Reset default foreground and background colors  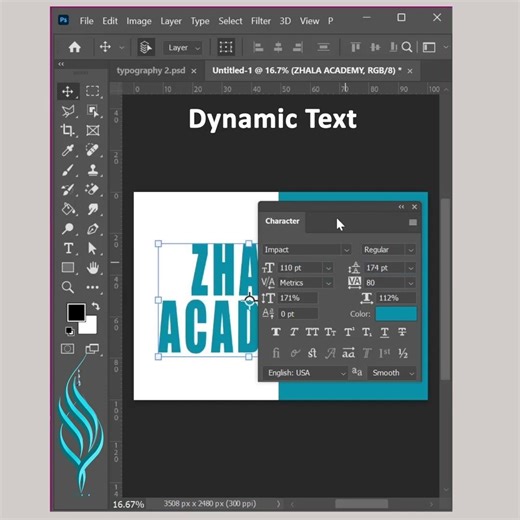(x=70, y=331)
